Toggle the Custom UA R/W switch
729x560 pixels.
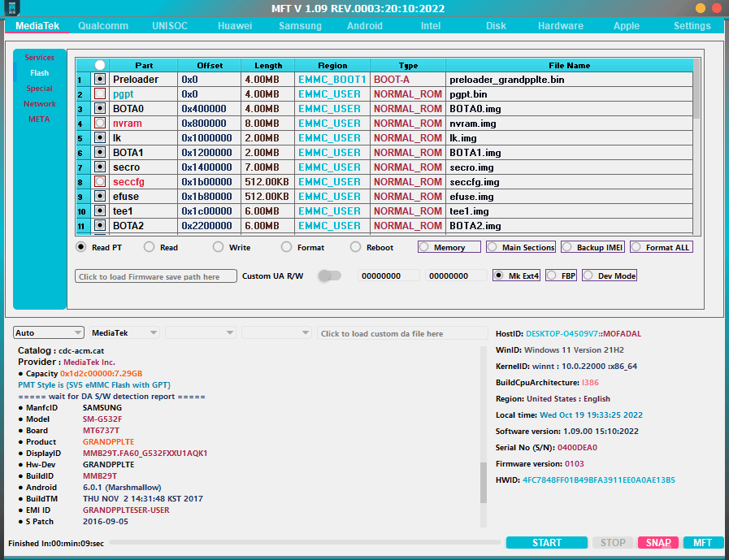pyautogui.click(x=329, y=276)
